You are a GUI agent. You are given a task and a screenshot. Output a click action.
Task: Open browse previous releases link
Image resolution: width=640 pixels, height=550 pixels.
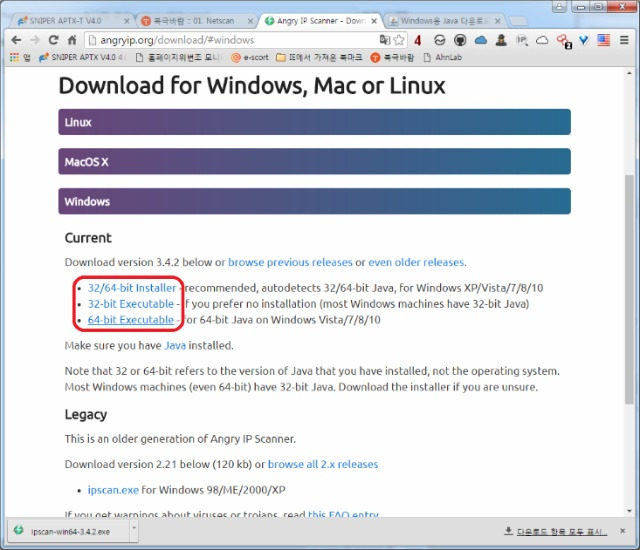click(x=290, y=262)
